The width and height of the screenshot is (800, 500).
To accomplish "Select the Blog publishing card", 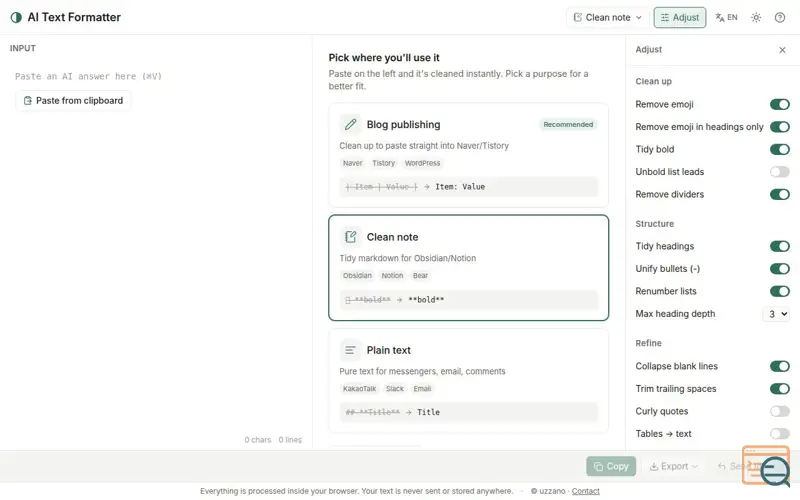I will click(468, 155).
